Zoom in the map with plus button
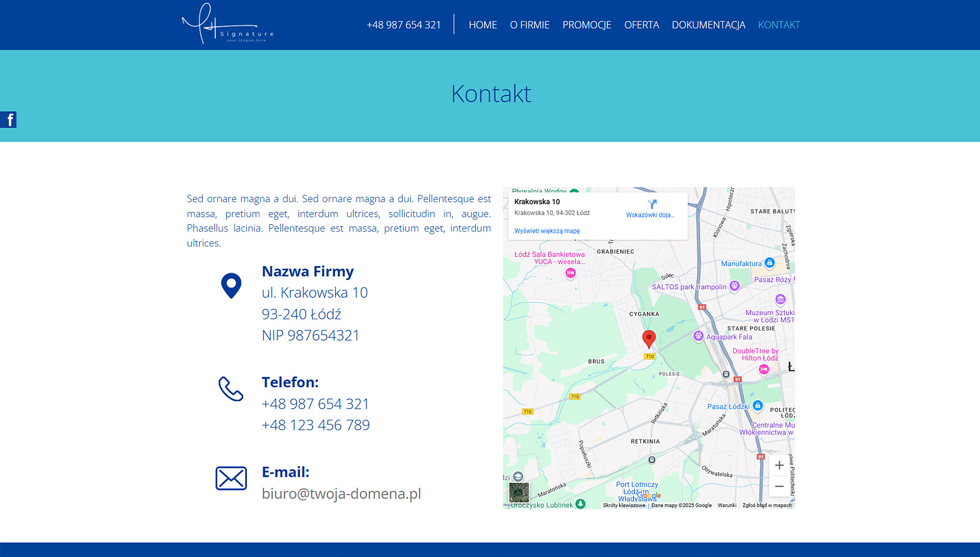The width and height of the screenshot is (980, 557). click(779, 465)
